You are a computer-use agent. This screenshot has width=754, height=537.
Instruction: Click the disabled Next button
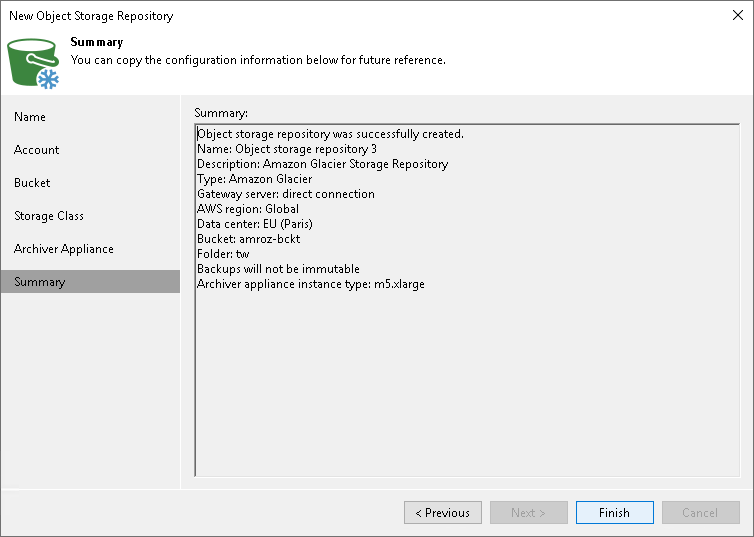tap(528, 512)
